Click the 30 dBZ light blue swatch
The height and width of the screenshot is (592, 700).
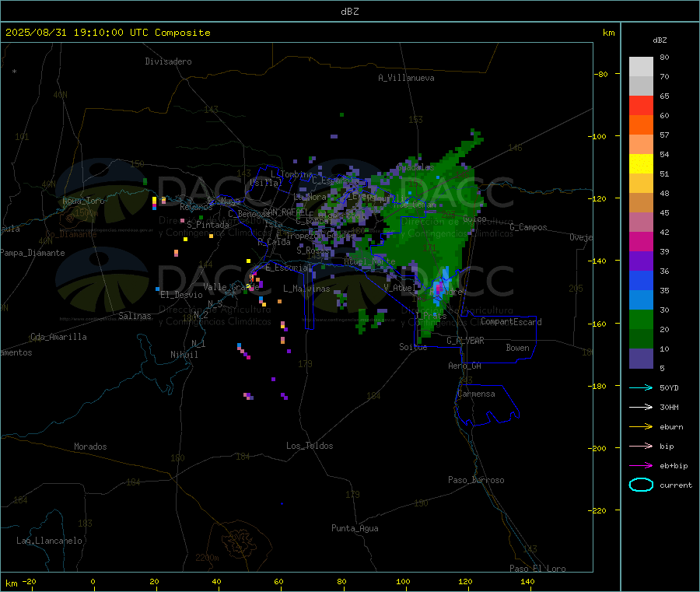point(641,300)
